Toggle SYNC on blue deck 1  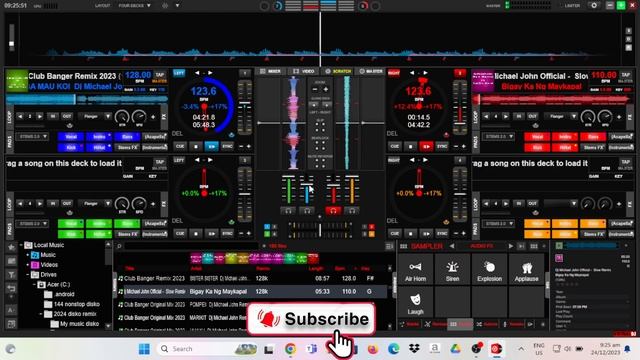[227, 146]
